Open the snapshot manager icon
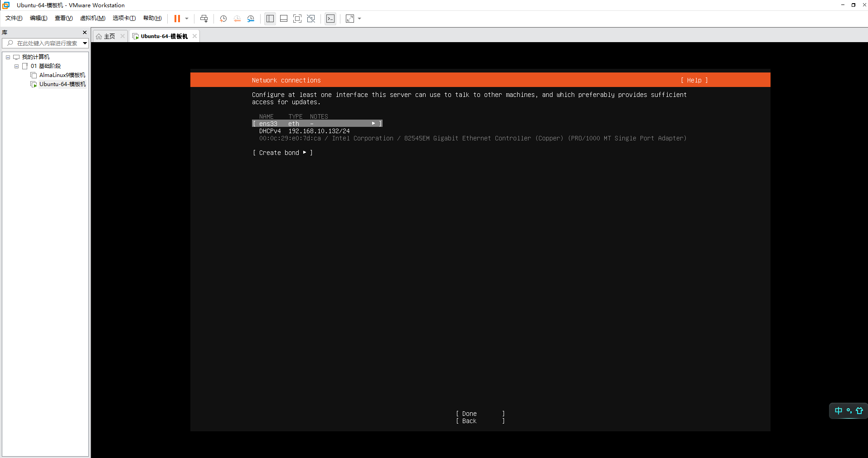 (x=251, y=19)
